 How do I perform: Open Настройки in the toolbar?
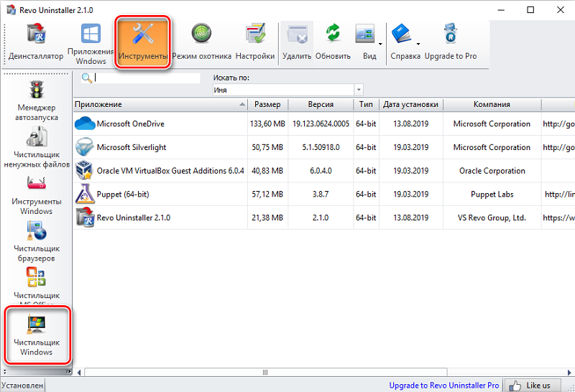[255, 42]
